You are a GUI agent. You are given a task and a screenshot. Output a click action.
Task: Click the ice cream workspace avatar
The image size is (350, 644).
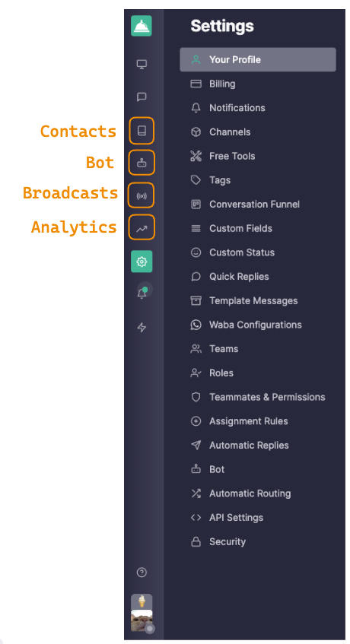pyautogui.click(x=142, y=601)
